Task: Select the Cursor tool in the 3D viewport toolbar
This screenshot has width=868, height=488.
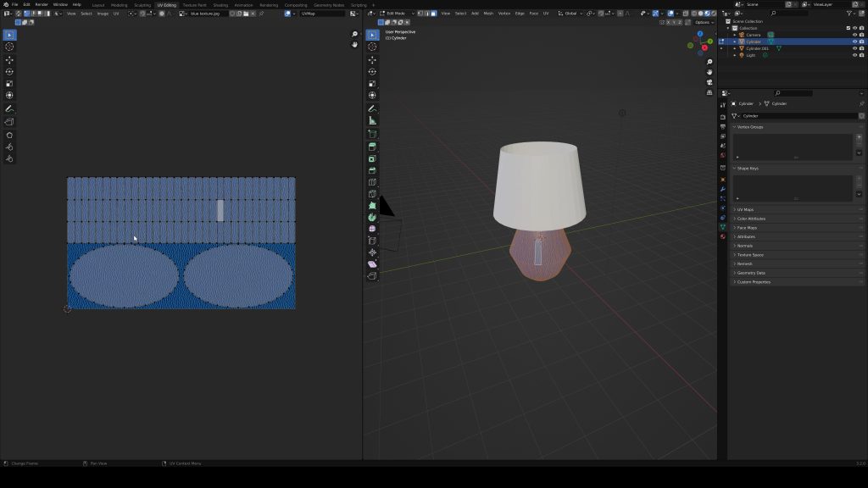Action: tap(371, 47)
